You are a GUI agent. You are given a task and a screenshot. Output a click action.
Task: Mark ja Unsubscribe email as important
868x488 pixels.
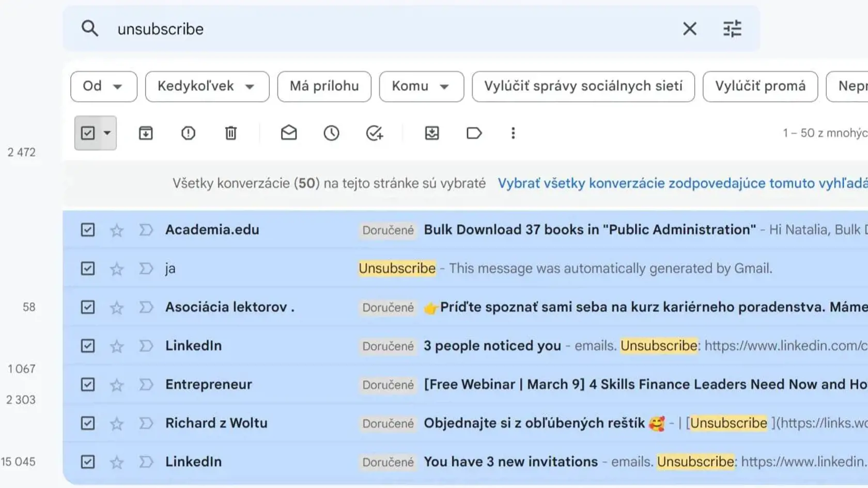point(146,269)
